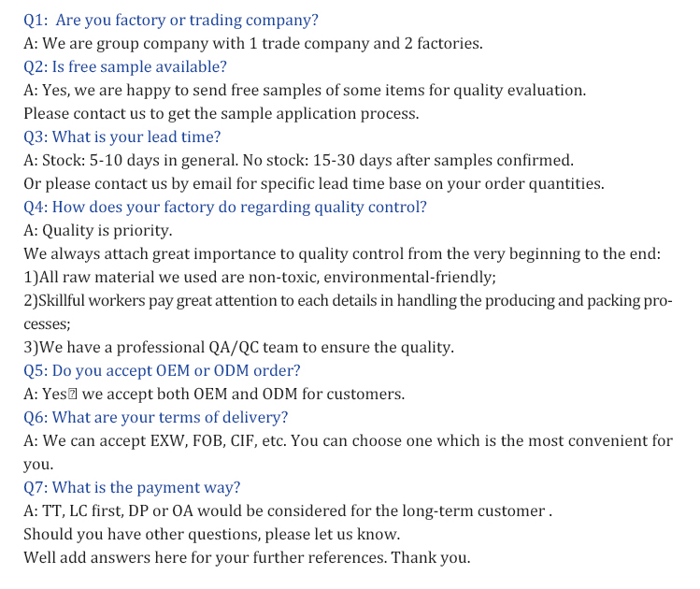The width and height of the screenshot is (700, 589).
Task: Click the sample application process line
Action: coord(221,114)
